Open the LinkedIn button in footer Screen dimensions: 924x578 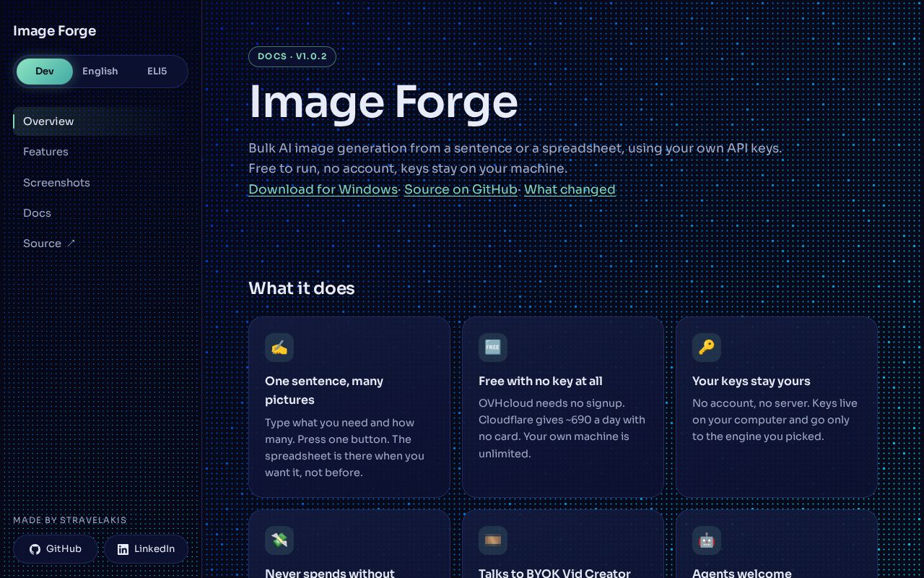[x=146, y=549]
